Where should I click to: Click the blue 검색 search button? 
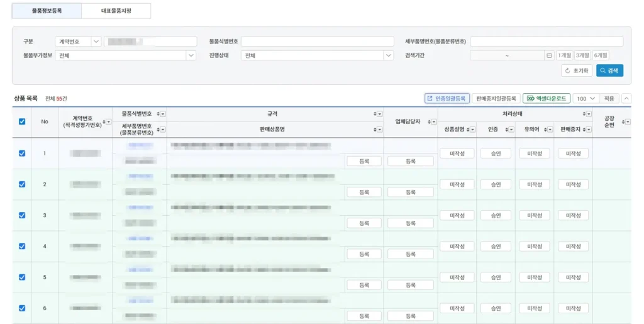pyautogui.click(x=609, y=70)
